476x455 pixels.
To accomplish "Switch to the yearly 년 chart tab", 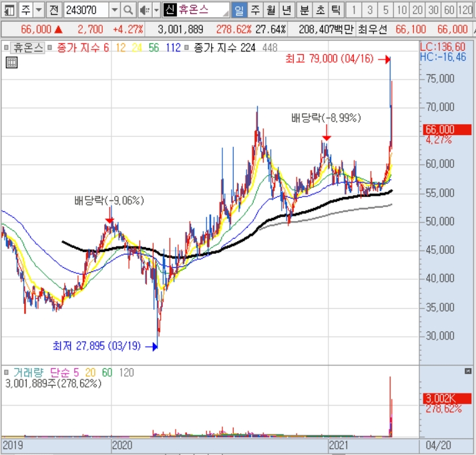I will tap(286, 10).
